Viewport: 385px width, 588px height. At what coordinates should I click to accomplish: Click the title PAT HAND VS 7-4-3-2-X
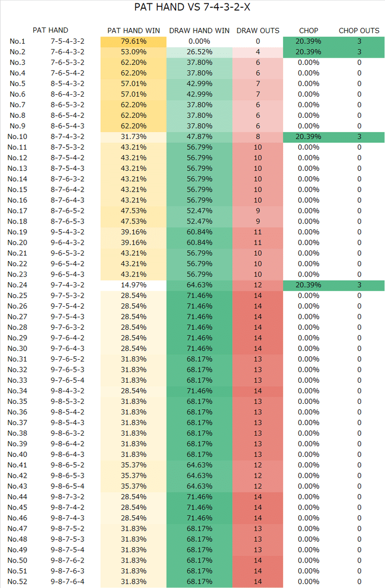192,7
